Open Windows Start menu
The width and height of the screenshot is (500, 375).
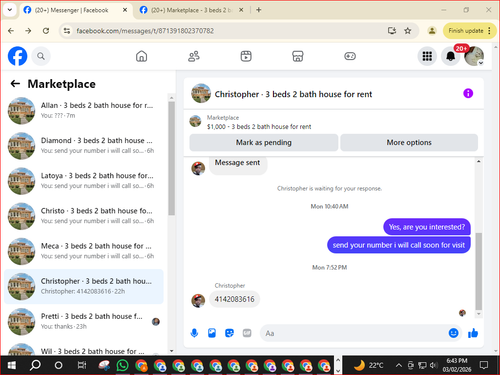[12, 365]
